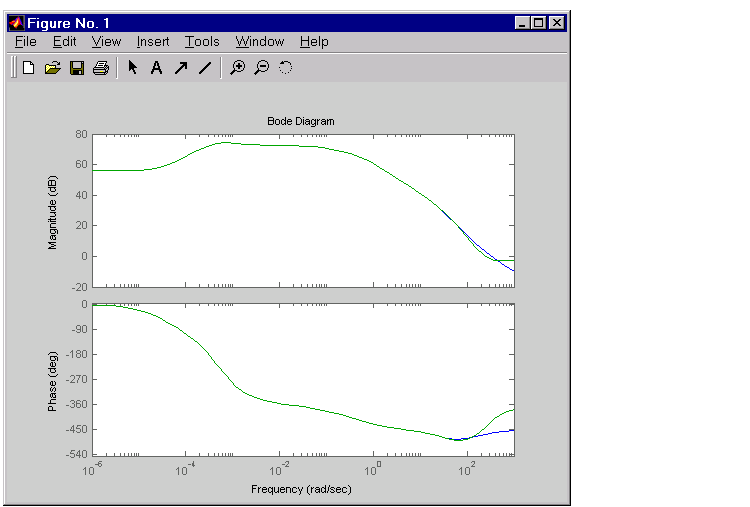Enable plot editing with the arrow pointer tool
The width and height of the screenshot is (750, 507).
coord(132,68)
